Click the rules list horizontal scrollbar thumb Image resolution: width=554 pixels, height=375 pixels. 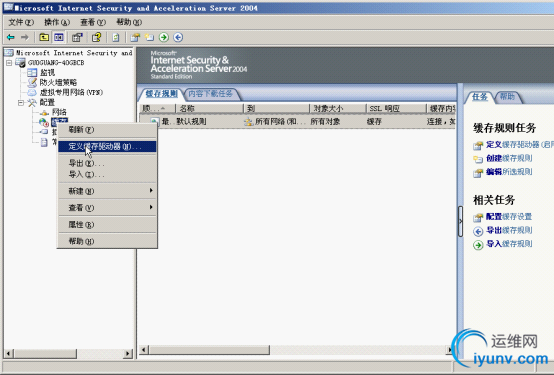[209, 350]
